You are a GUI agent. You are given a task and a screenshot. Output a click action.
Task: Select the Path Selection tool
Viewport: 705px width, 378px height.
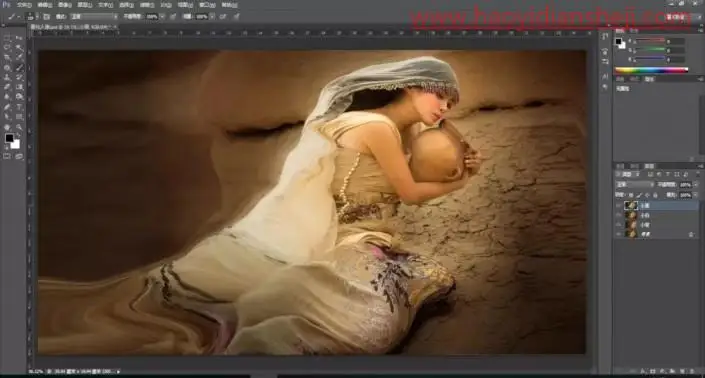[x=7, y=117]
